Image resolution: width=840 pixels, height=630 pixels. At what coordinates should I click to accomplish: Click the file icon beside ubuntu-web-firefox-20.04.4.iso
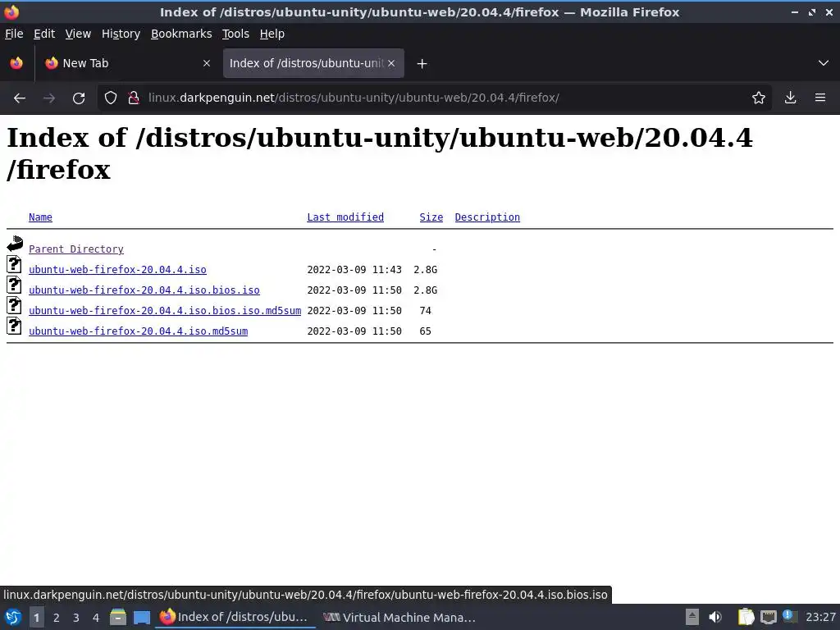[x=15, y=264]
